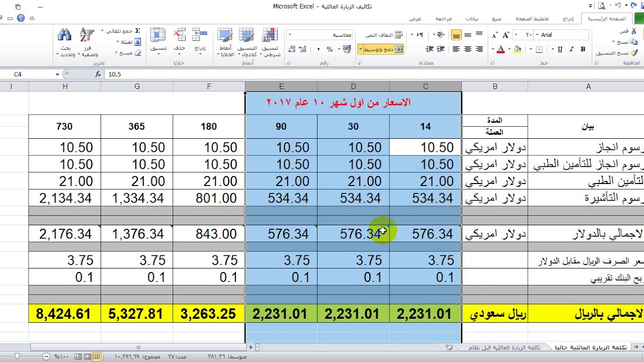The image size is (644, 362).
Task: Open Format as Table (التنسيق كجدول)
Action: click(x=247, y=42)
